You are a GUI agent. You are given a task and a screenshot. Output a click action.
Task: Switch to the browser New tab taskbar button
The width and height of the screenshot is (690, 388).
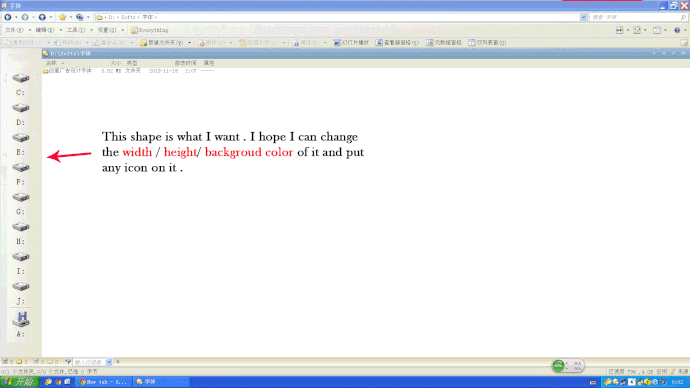tap(103, 382)
